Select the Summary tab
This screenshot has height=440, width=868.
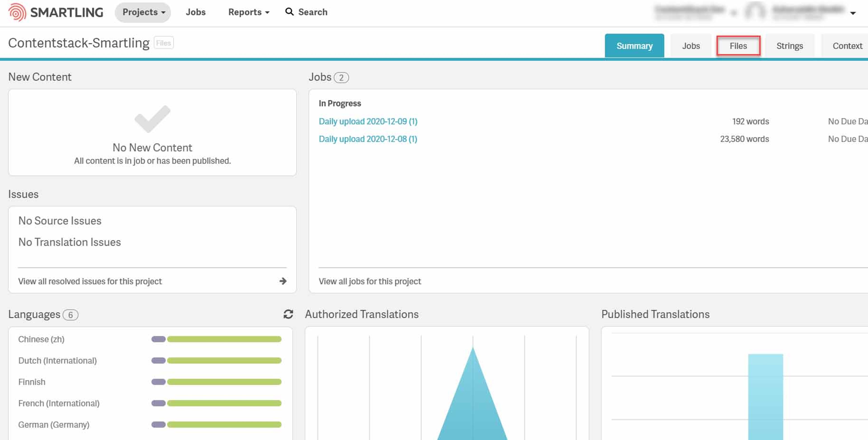634,45
